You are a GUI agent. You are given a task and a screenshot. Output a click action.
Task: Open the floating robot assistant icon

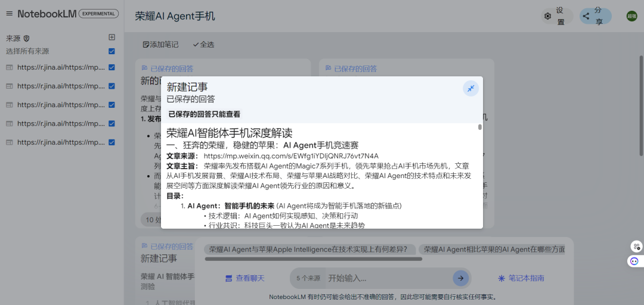pyautogui.click(x=634, y=261)
